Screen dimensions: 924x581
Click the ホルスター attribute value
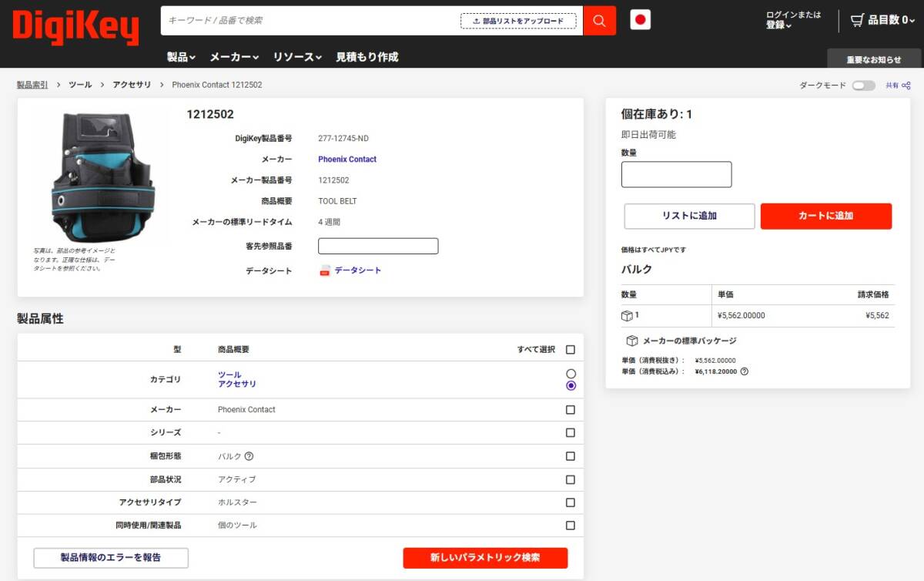pyautogui.click(x=237, y=502)
